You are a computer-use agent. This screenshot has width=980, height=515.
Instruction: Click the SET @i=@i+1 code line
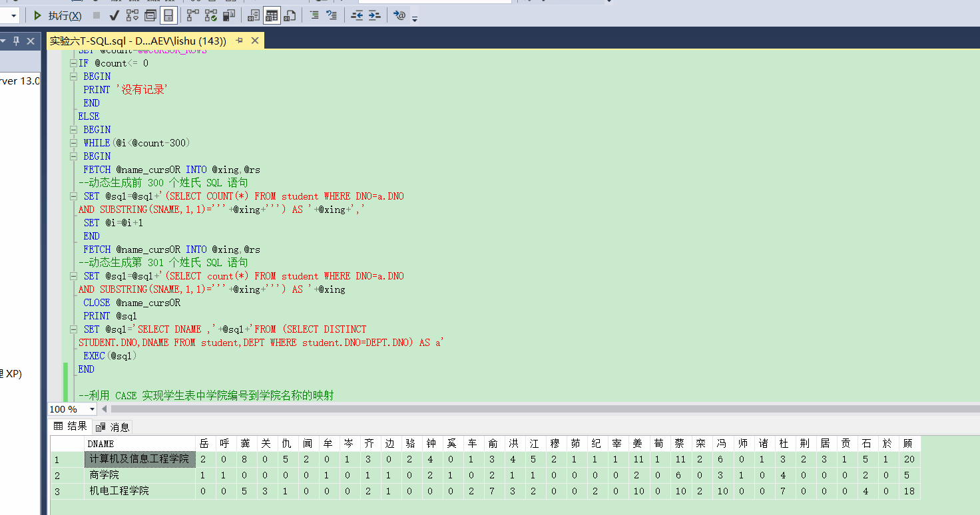113,223
